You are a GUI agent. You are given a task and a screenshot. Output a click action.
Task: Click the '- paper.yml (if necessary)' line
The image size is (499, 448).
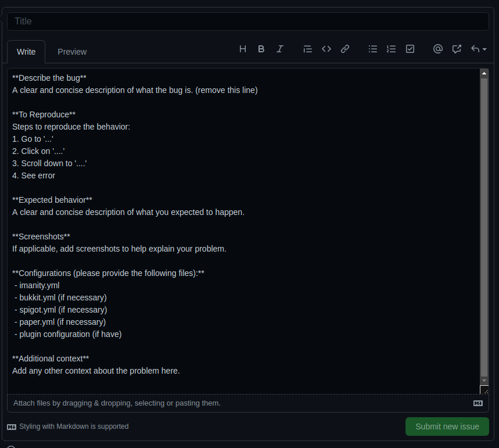pos(60,322)
